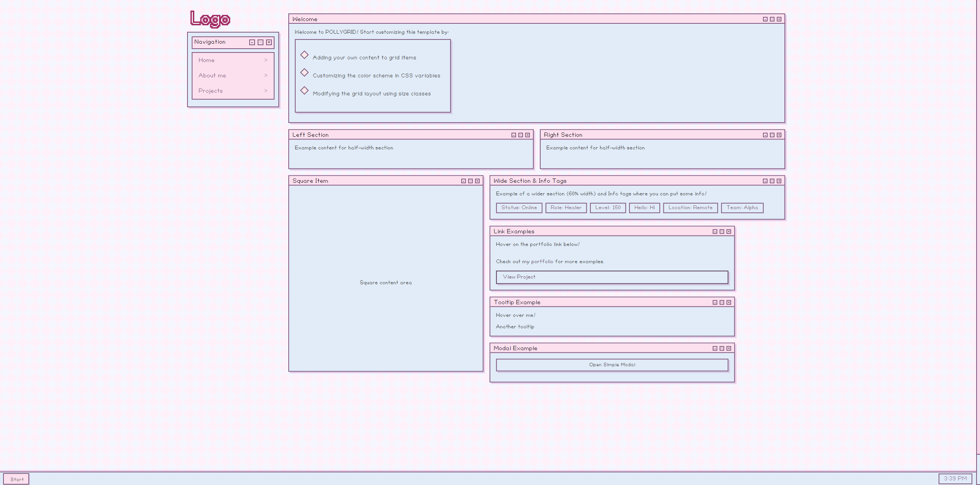This screenshot has width=980, height=485.
Task: Minimize the Left Section window
Action: pos(513,135)
